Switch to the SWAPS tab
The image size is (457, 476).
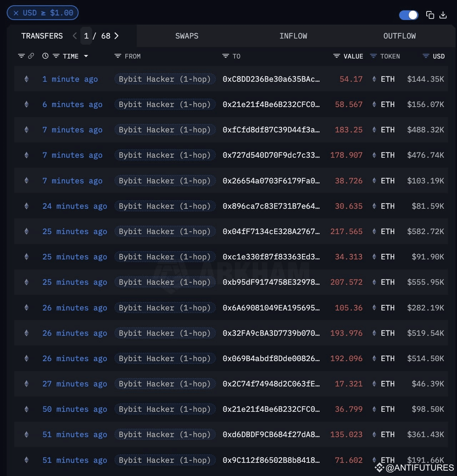(187, 36)
